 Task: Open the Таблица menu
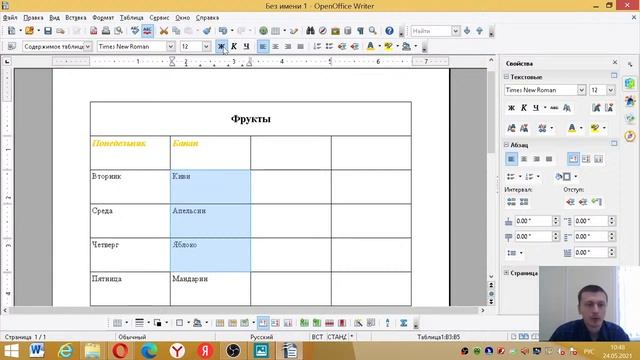pos(131,18)
